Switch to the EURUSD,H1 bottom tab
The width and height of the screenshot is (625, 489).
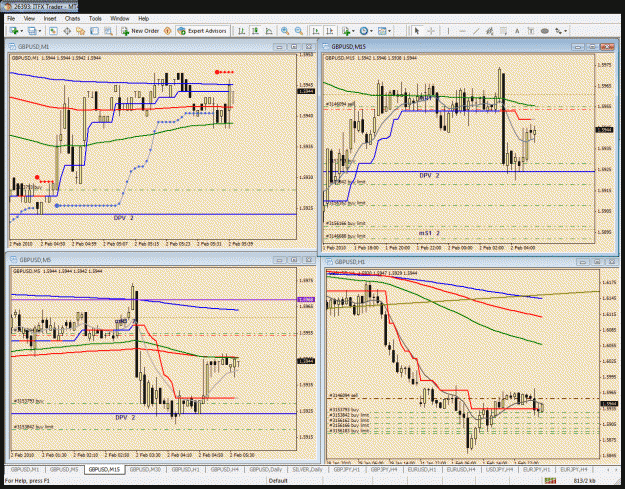[x=422, y=469]
